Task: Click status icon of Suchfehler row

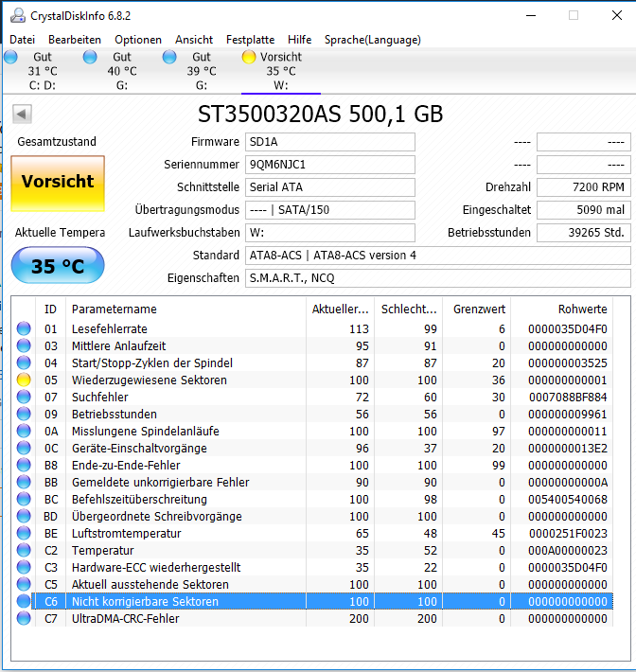Action: (x=24, y=397)
